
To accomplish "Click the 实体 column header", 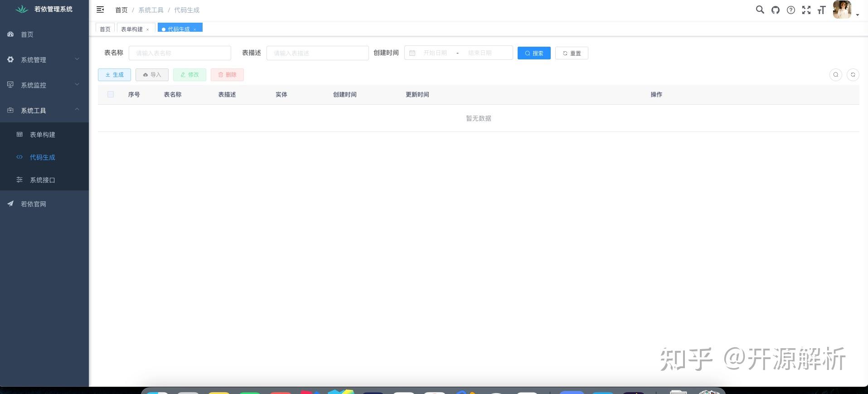I will click(281, 95).
